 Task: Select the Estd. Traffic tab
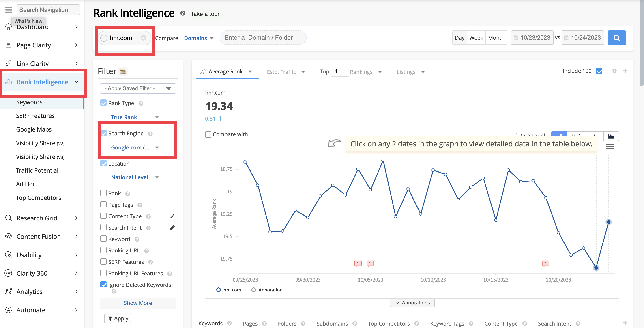[x=281, y=72]
